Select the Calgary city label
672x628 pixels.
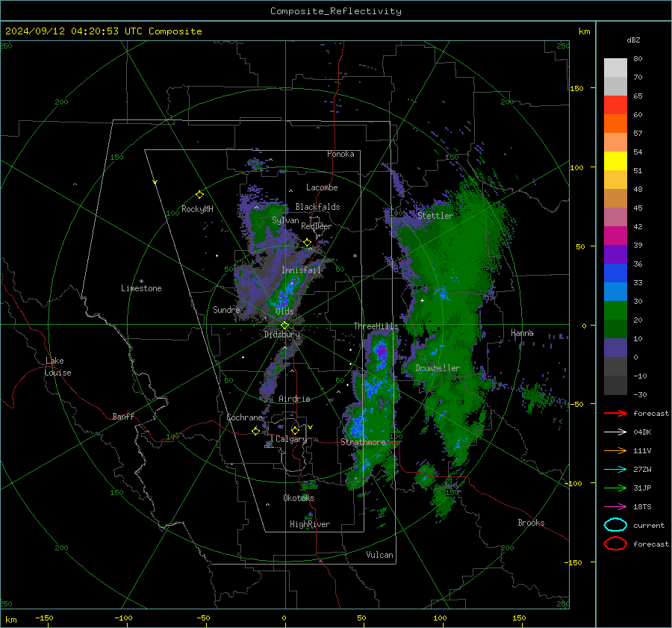(291, 439)
